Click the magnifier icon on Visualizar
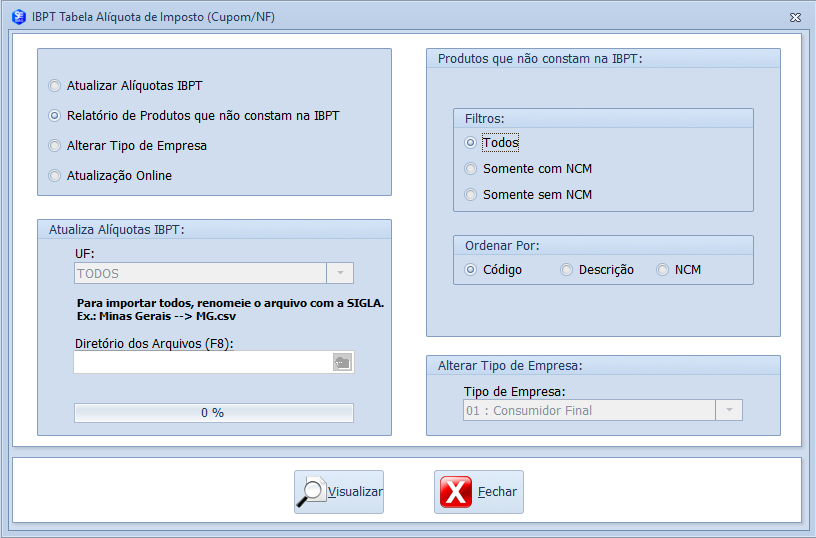This screenshot has width=816, height=538. coord(312,492)
